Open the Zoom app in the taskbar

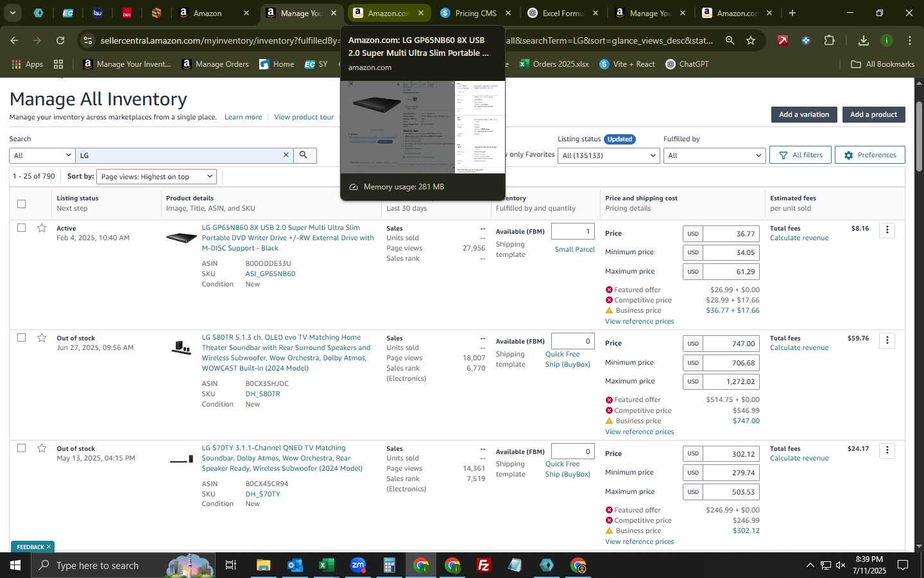click(x=357, y=565)
